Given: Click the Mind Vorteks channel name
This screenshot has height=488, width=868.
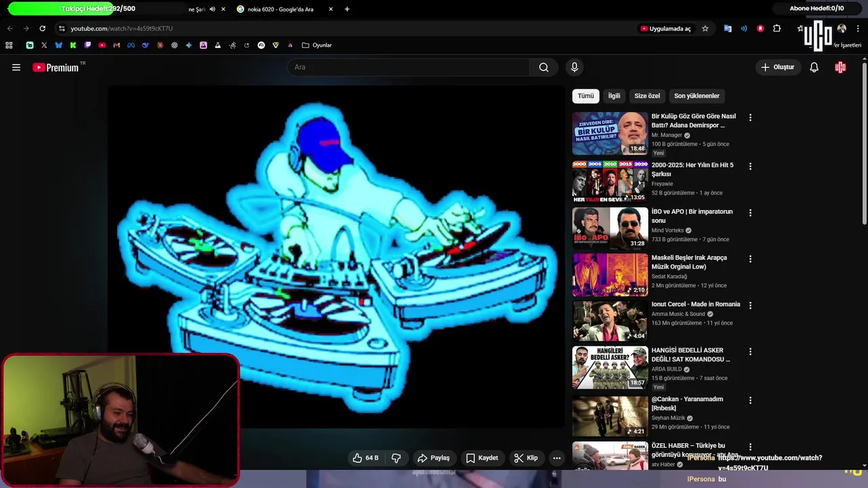Looking at the screenshot, I should tap(668, 230).
